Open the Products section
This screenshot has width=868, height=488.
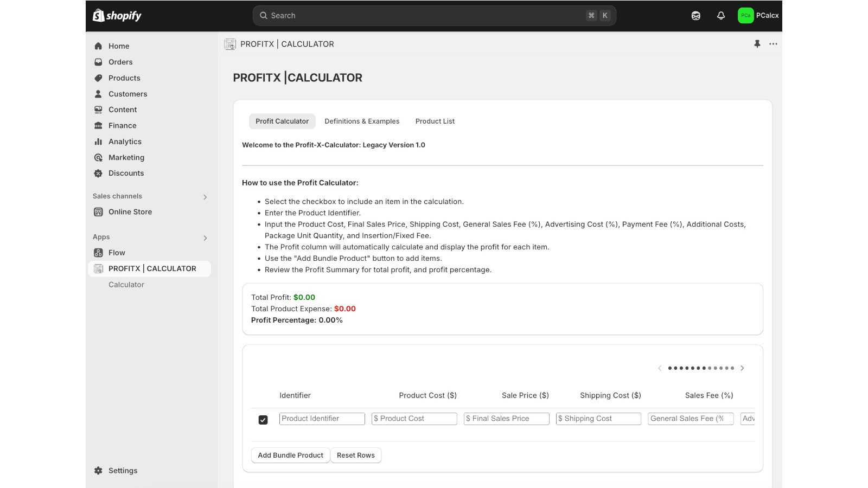point(124,78)
